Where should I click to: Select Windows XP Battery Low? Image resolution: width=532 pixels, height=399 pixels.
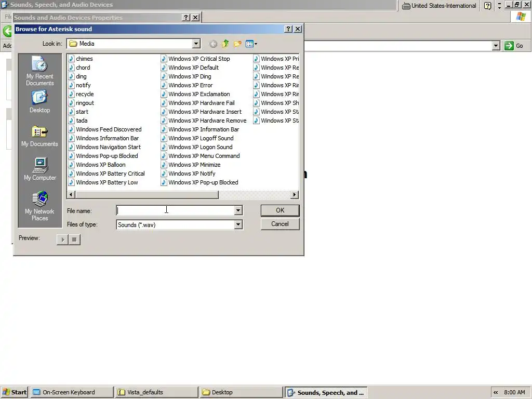[103, 182]
